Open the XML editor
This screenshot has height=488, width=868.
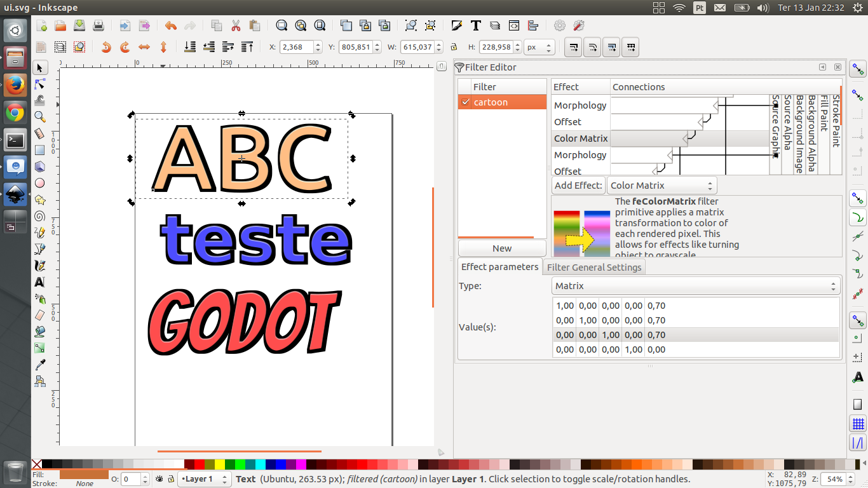[514, 25]
